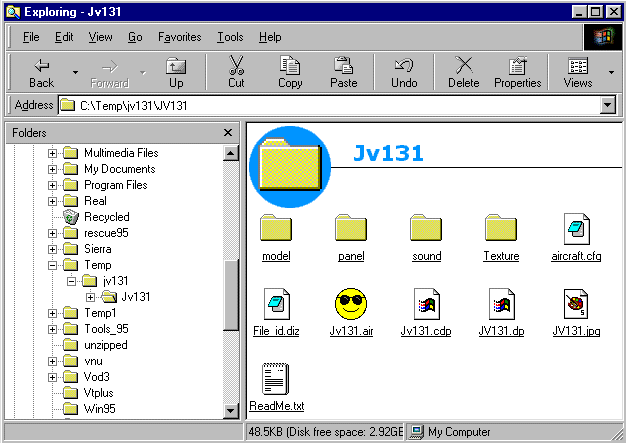Close the Folders pane
This screenshot has height=443, width=626.
228,132
